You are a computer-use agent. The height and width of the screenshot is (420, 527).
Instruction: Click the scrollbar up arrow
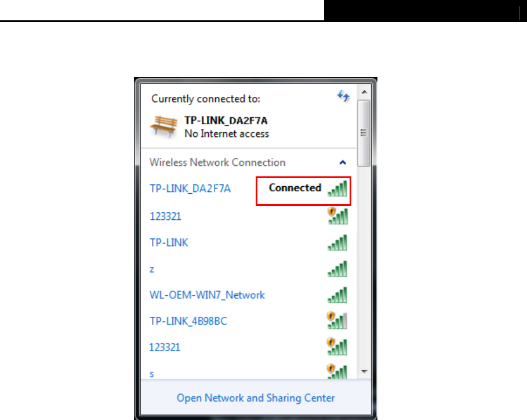(x=364, y=92)
